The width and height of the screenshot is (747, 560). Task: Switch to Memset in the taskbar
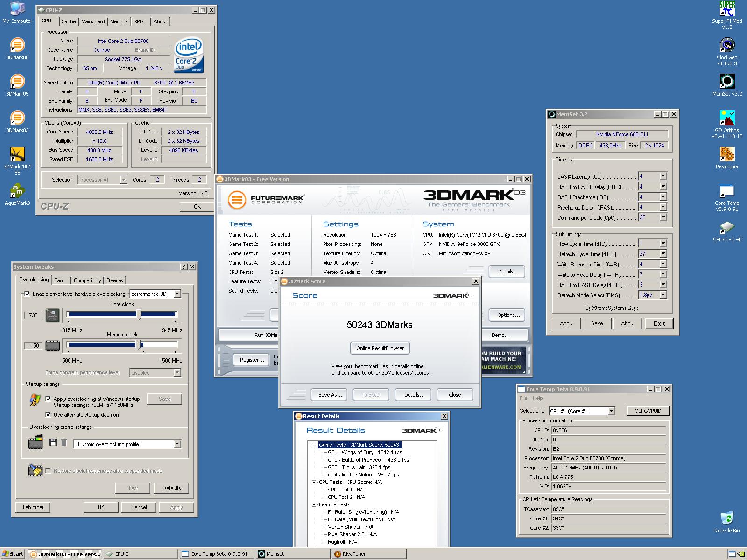point(293,554)
